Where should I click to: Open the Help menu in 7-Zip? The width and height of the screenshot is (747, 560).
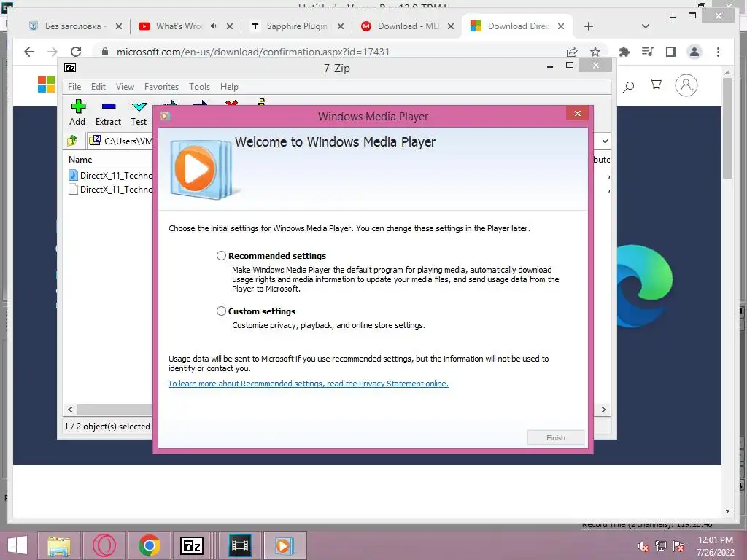(229, 87)
